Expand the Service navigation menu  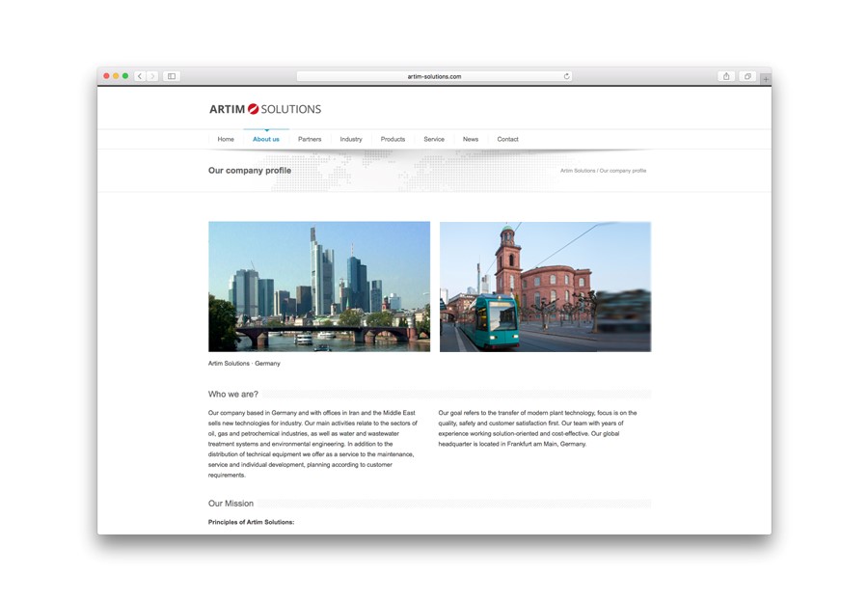[x=434, y=139]
